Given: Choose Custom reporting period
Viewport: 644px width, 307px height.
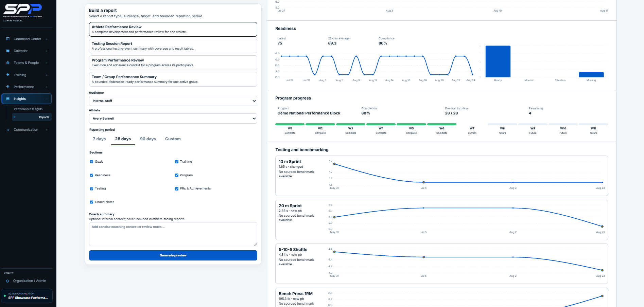Looking at the screenshot, I should click(x=173, y=139).
